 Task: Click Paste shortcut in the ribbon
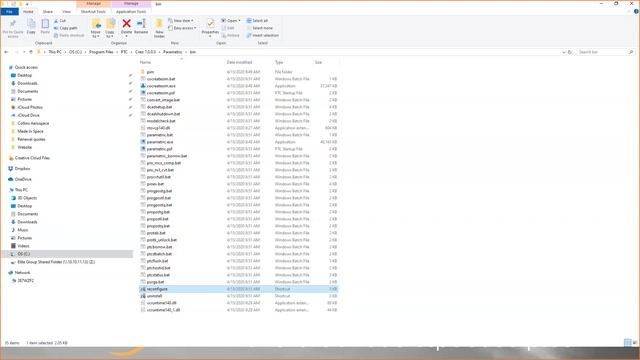point(69,36)
